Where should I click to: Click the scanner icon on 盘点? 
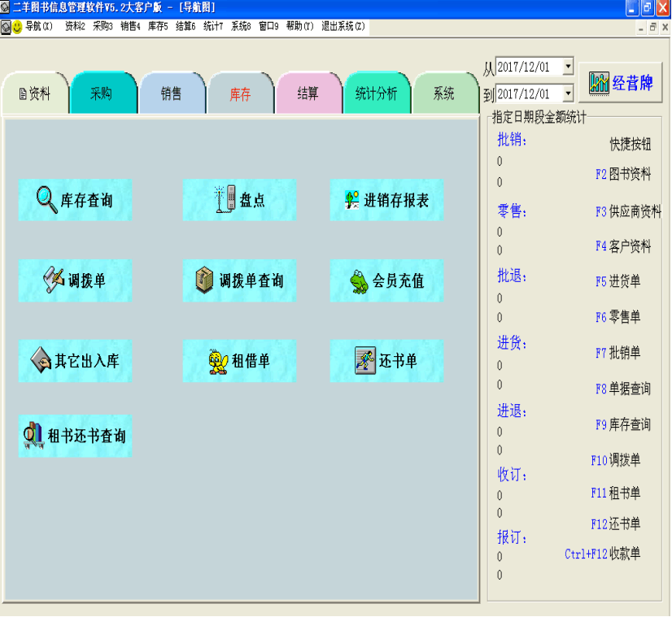[225, 199]
